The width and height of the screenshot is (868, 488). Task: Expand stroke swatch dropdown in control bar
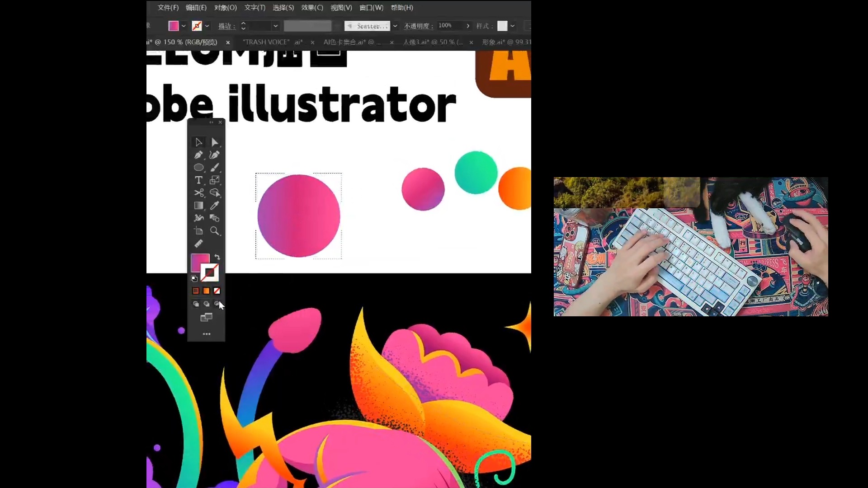[x=207, y=26]
